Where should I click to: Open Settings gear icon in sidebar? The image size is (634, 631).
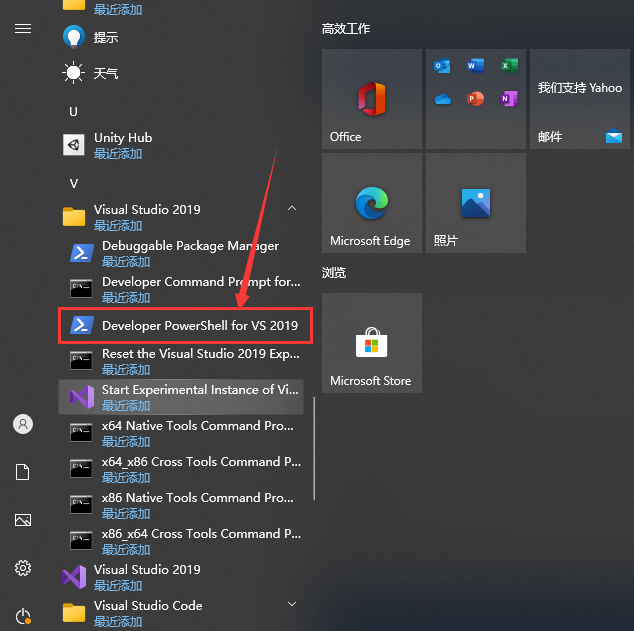23,568
